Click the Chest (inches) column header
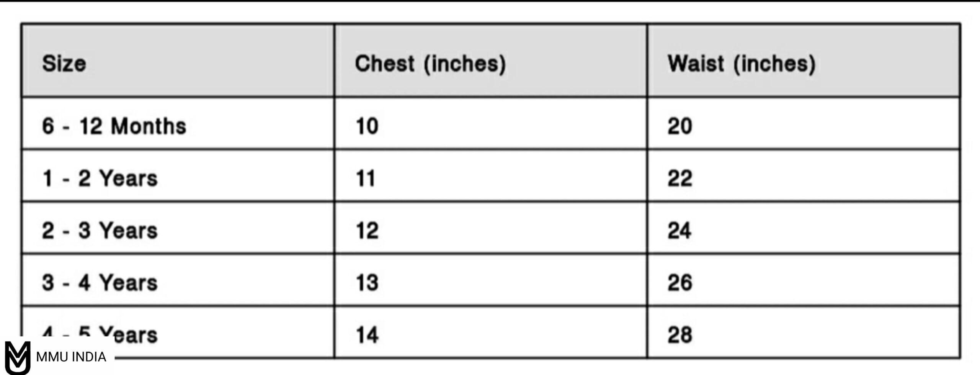Screen dimensions: 980x375 click(430, 63)
